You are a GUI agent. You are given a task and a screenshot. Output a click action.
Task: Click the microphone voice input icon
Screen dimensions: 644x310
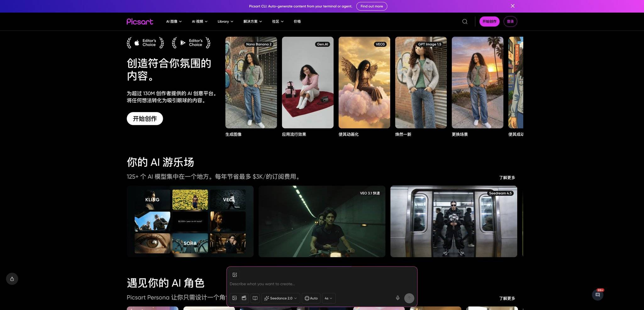397,298
